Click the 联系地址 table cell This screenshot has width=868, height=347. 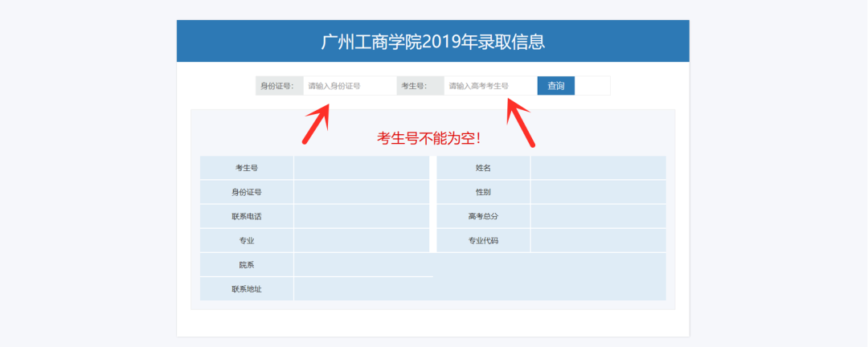coord(247,289)
